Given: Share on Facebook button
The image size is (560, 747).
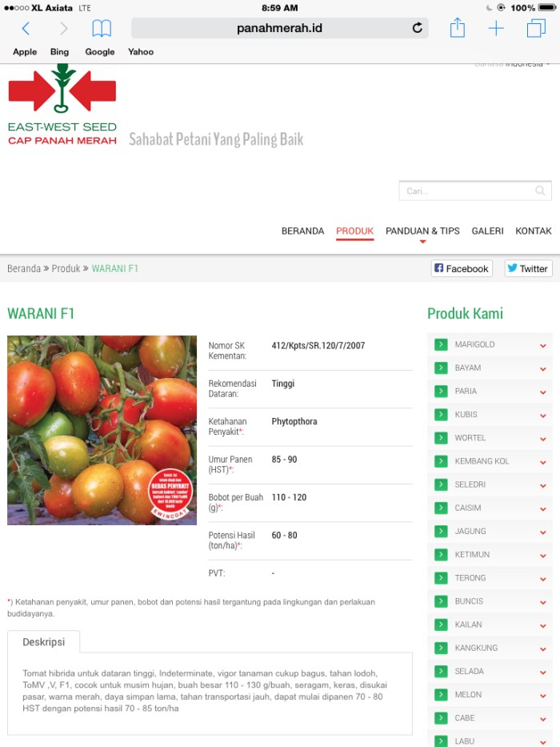Looking at the screenshot, I should [x=462, y=268].
